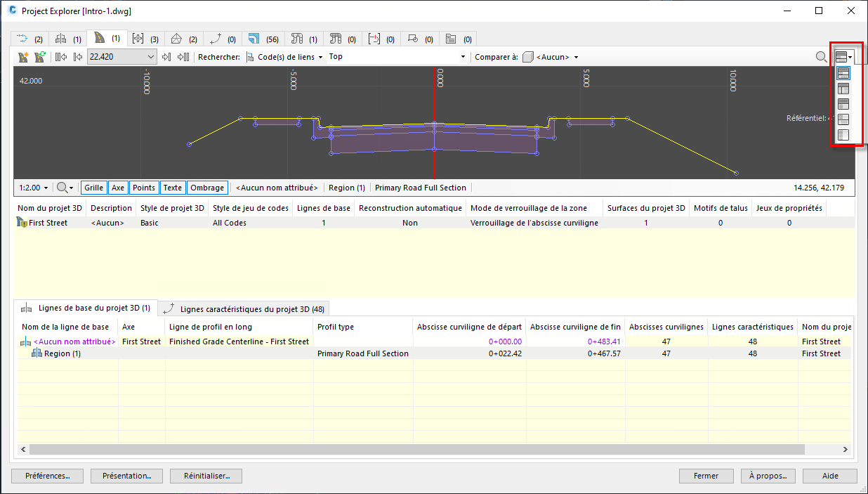Open the Pipe Networks tab showing (1)
The width and height of the screenshot is (868, 494).
pos(304,39)
